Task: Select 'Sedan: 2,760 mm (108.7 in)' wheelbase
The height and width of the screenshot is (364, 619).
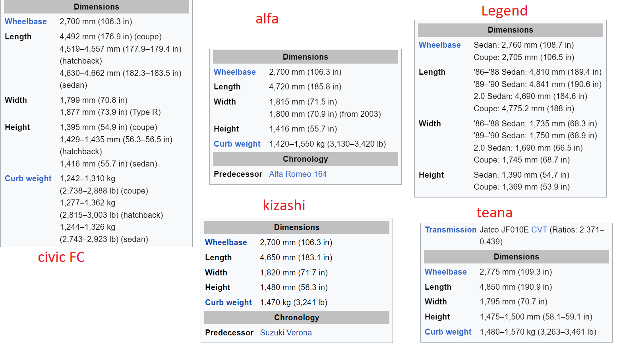Action: point(524,45)
